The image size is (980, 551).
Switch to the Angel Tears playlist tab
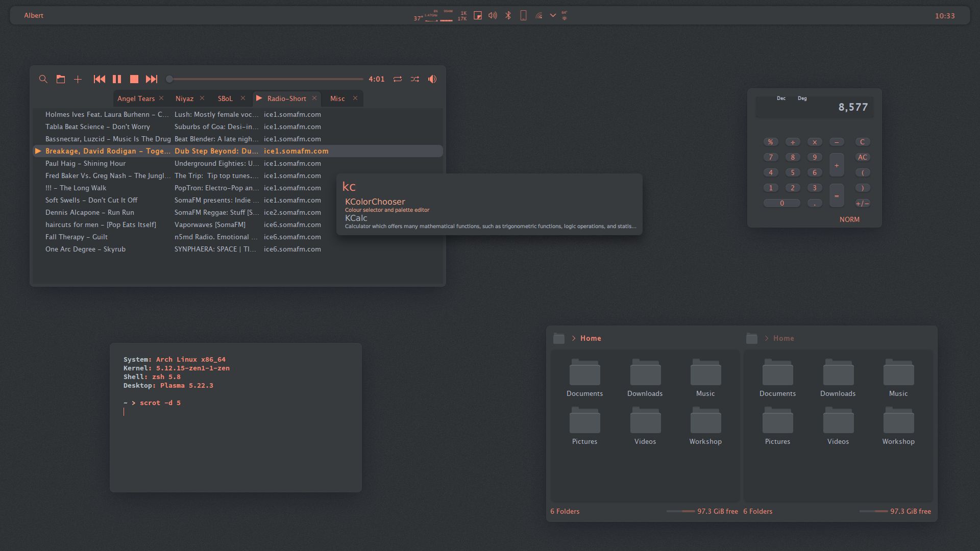point(136,98)
